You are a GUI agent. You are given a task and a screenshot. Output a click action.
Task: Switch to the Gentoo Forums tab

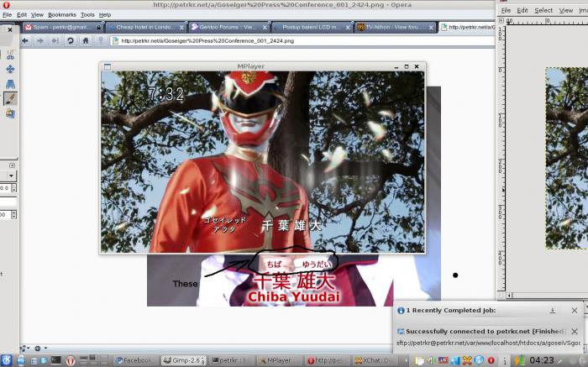pyautogui.click(x=228, y=28)
